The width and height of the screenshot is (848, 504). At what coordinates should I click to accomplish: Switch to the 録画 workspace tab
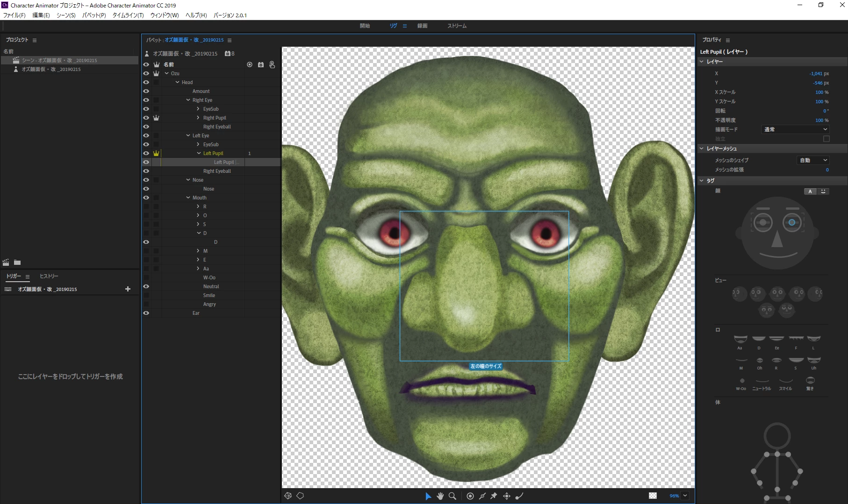(x=423, y=26)
